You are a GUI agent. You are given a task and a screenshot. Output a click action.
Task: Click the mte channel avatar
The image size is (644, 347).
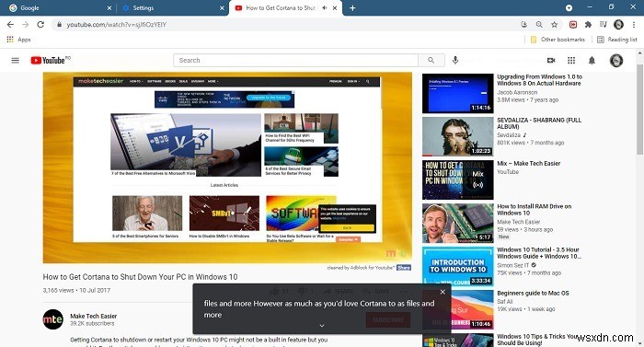53,319
